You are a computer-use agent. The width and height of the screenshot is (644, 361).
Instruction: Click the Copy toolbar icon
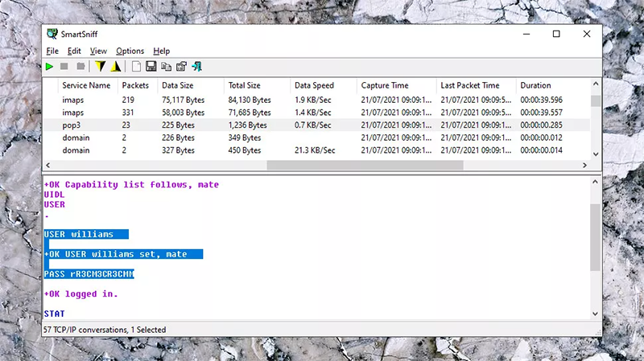tap(166, 67)
